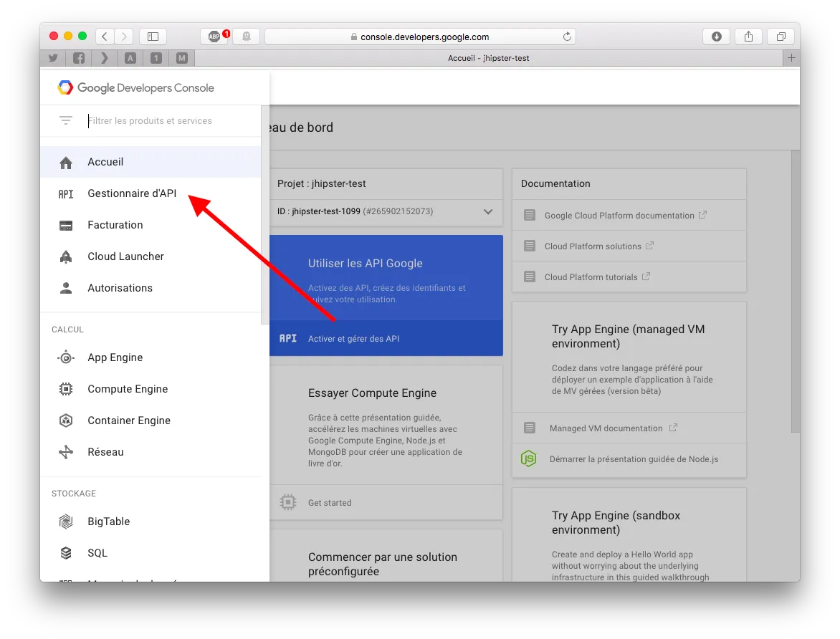The image size is (840, 639).
Task: Click the Réseau network icon
Action: click(66, 452)
